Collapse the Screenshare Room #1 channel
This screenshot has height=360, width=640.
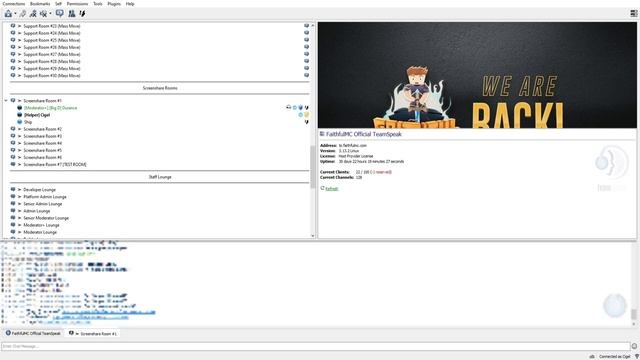(6, 100)
